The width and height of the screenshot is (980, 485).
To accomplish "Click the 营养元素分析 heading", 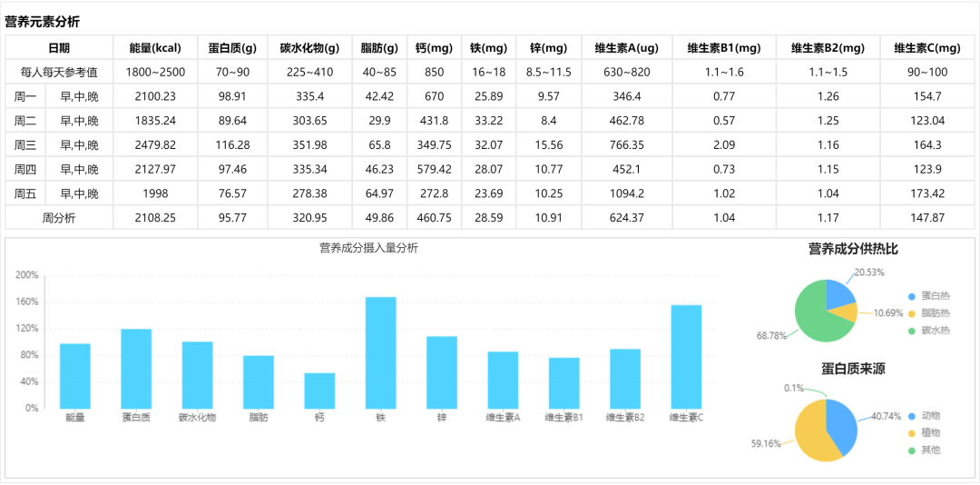I will (x=43, y=22).
